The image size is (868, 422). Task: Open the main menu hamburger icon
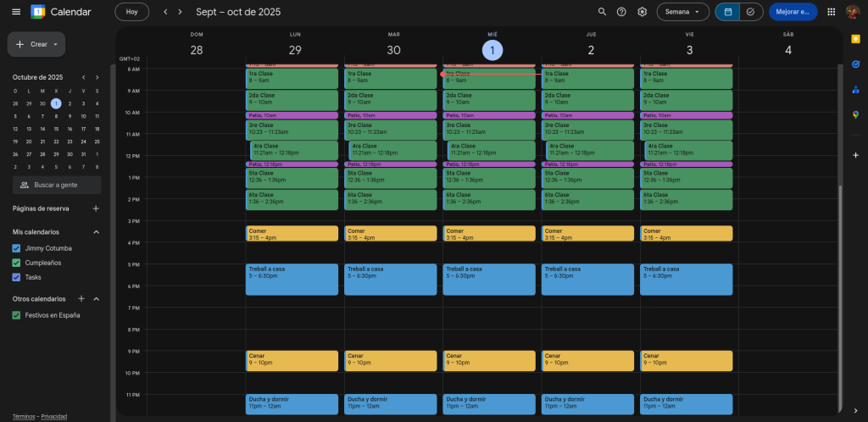coord(16,12)
